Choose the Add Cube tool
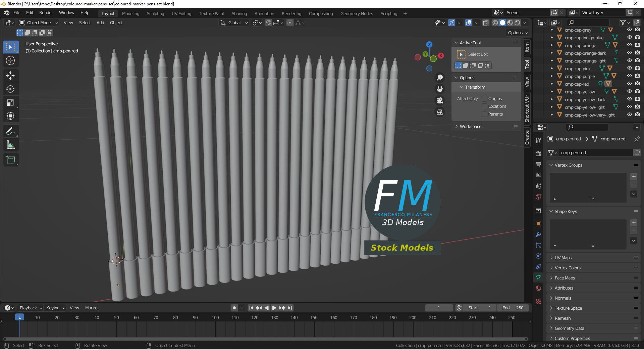Image resolution: width=644 pixels, height=350 pixels. pos(10,160)
